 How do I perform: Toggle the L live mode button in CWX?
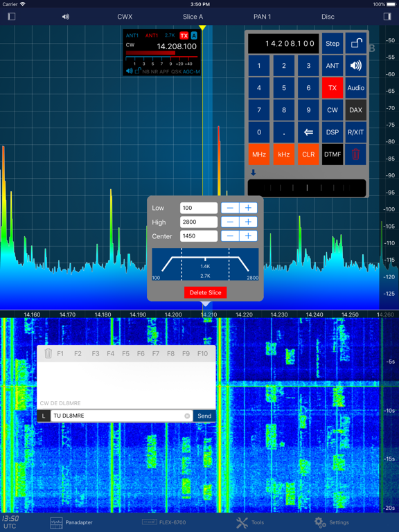tap(44, 416)
